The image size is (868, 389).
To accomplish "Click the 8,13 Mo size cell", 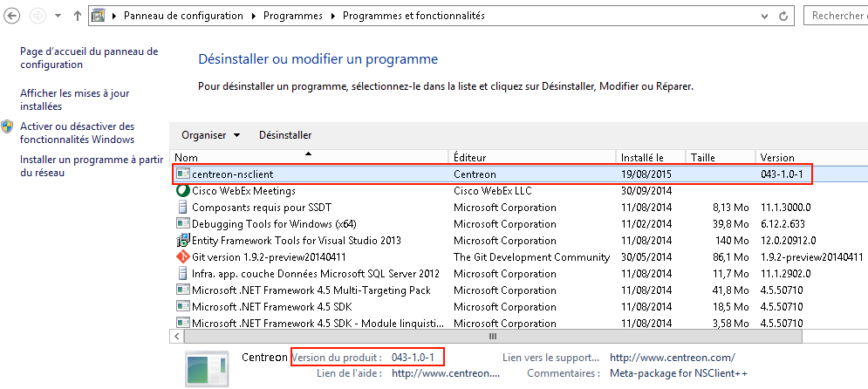I will pos(730,208).
